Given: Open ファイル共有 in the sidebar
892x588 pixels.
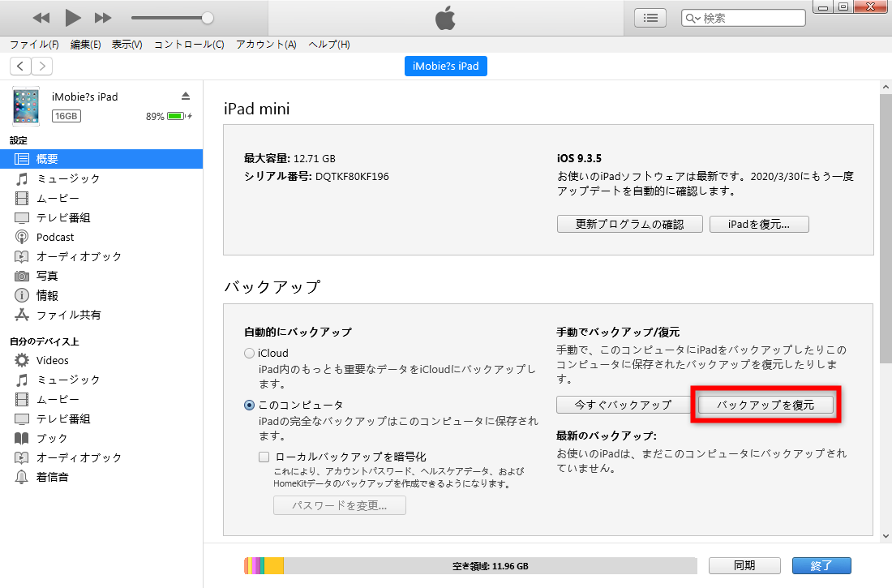Looking at the screenshot, I should pyautogui.click(x=101, y=315).
